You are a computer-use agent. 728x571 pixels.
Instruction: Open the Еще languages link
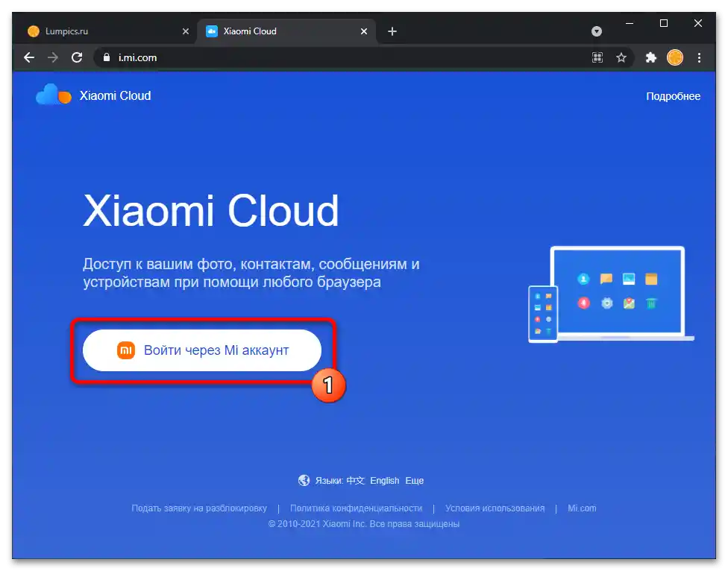(414, 481)
